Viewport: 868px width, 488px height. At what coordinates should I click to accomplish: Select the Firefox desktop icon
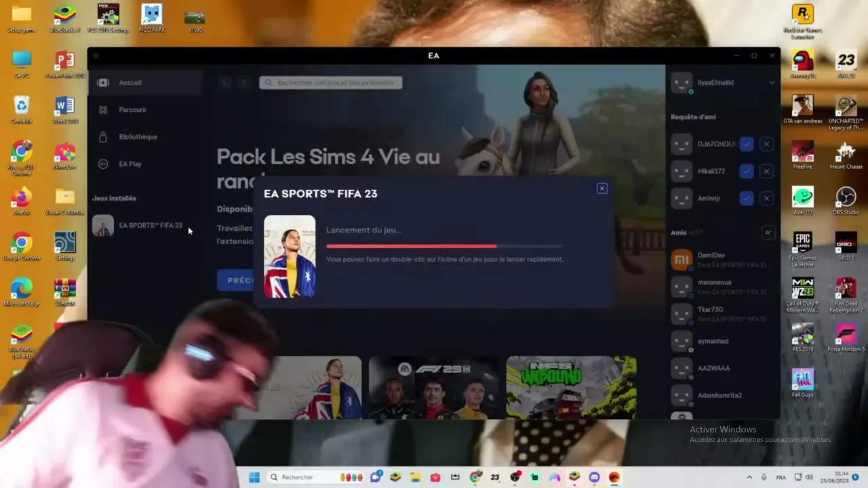(22, 201)
